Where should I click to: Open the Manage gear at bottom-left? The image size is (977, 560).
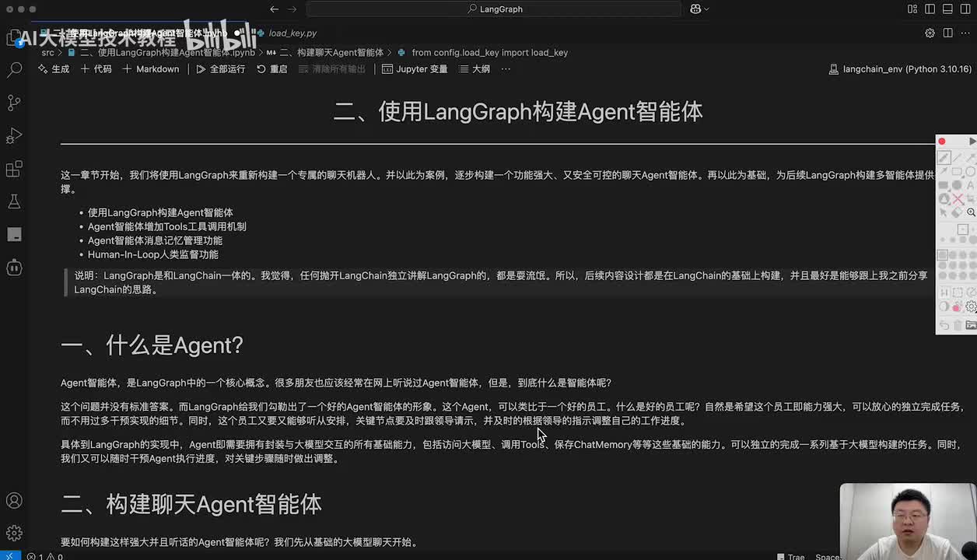point(14,534)
